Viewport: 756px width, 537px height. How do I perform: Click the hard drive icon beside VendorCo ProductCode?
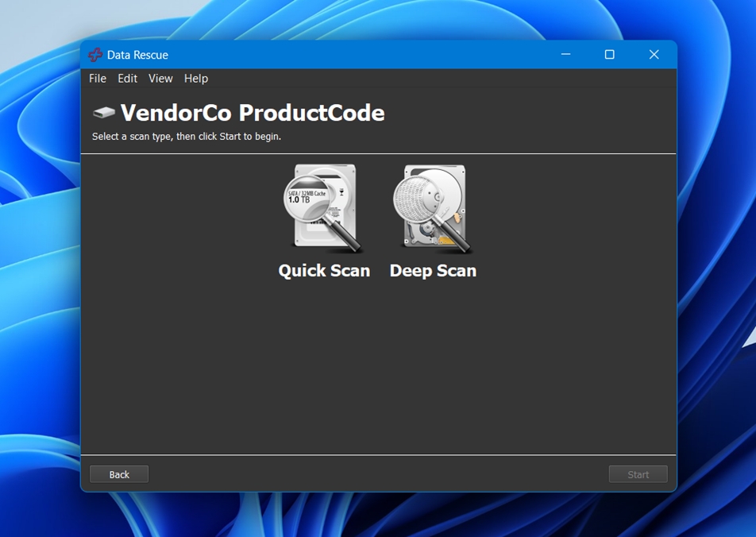tap(102, 112)
